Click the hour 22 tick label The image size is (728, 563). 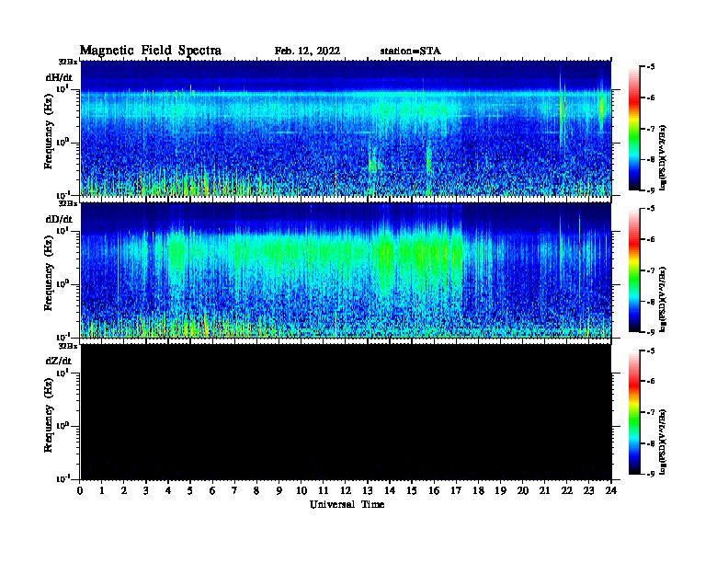[567, 491]
